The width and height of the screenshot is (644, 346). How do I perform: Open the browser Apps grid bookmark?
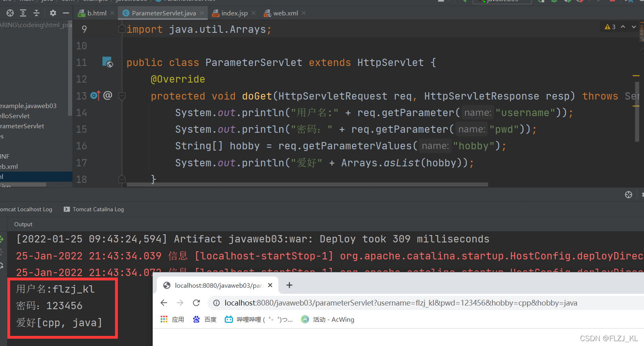pos(173,319)
